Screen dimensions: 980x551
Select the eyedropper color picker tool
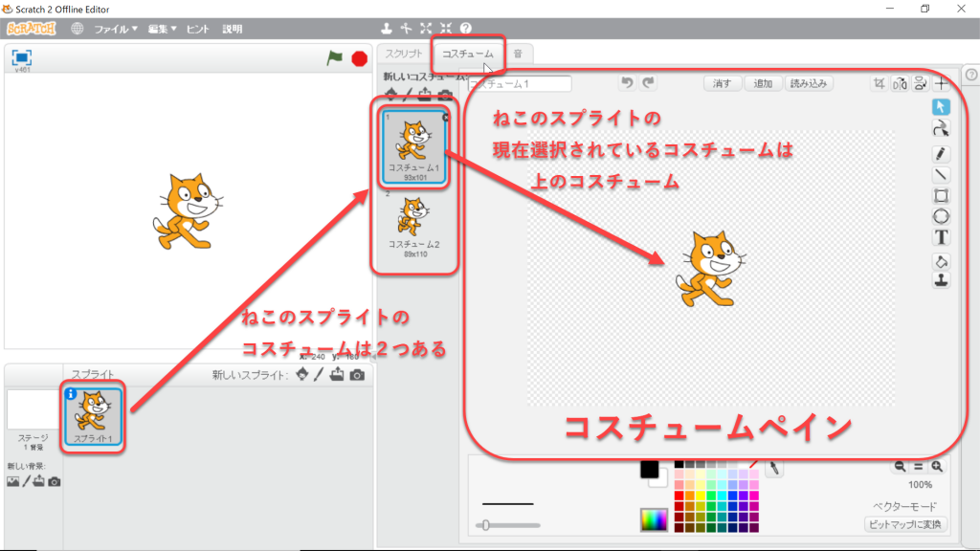[773, 467]
